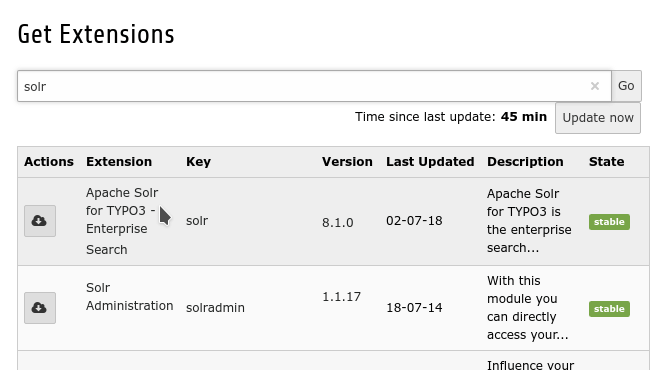Viewport: 663px width, 370px height.
Task: Select the solradmin key text
Action: pos(215,307)
